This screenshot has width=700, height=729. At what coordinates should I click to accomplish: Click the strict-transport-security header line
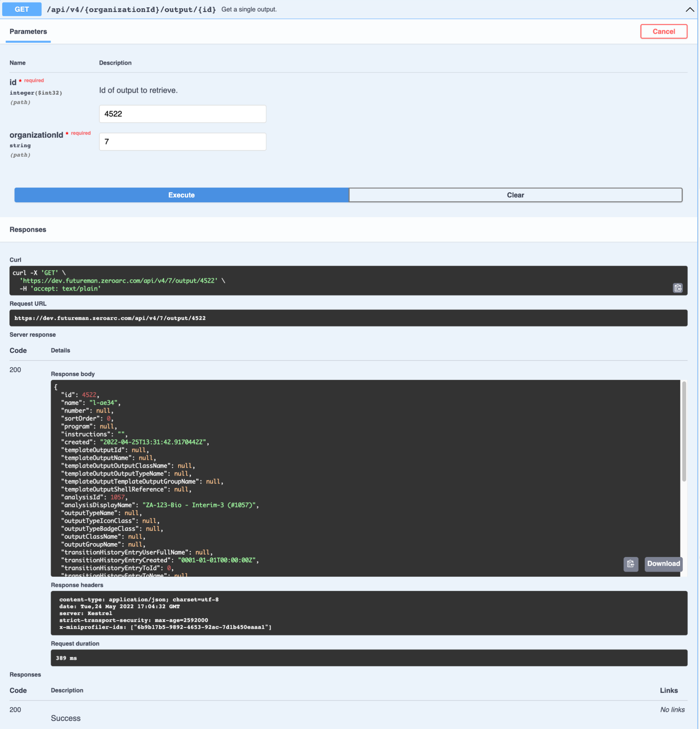point(133,620)
